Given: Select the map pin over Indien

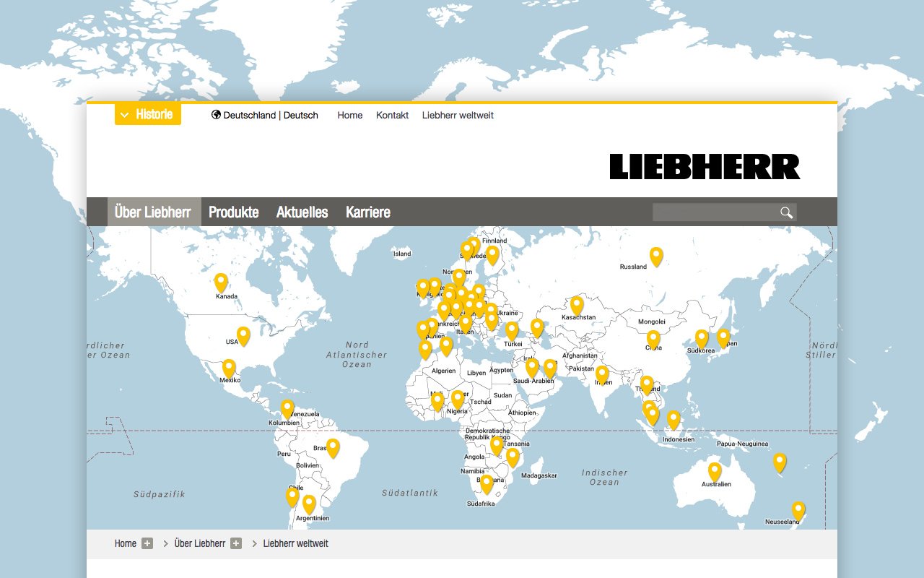Looking at the screenshot, I should pyautogui.click(x=602, y=375).
